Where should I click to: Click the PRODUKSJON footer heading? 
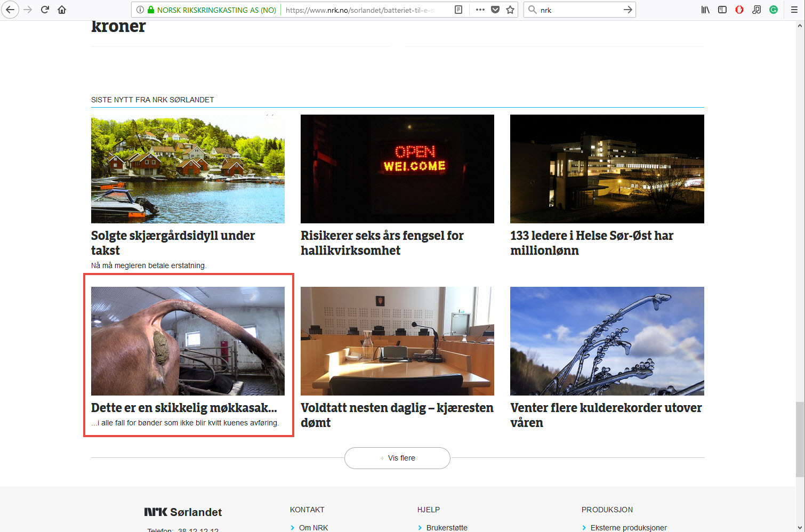(607, 510)
